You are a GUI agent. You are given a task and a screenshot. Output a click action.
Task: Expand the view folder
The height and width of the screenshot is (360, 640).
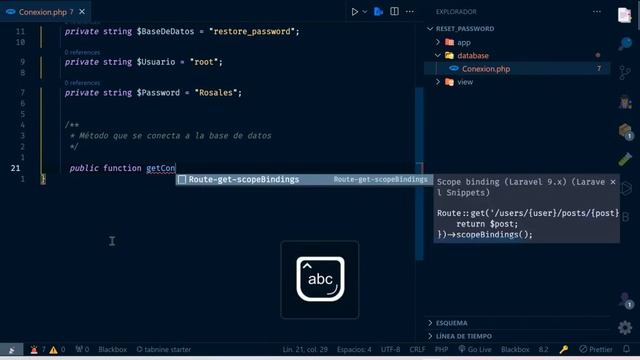click(x=438, y=82)
